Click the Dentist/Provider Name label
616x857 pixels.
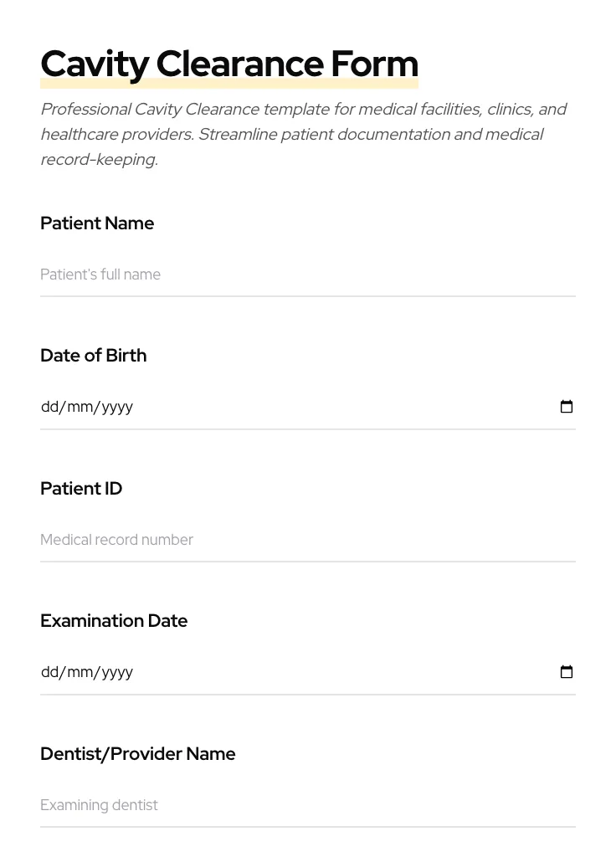tap(138, 754)
